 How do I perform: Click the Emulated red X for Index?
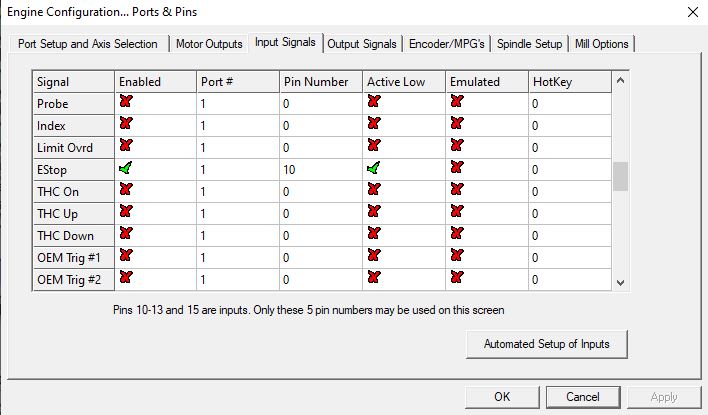tap(457, 124)
